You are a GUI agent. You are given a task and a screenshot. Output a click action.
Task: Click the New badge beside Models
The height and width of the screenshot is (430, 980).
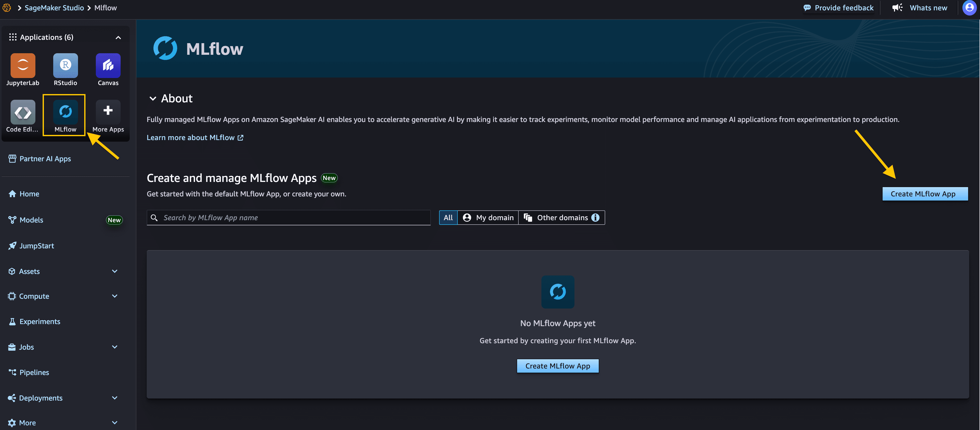pyautogui.click(x=114, y=220)
